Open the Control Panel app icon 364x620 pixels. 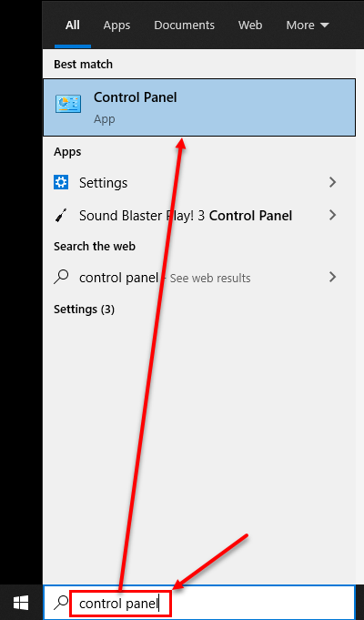pyautogui.click(x=68, y=104)
